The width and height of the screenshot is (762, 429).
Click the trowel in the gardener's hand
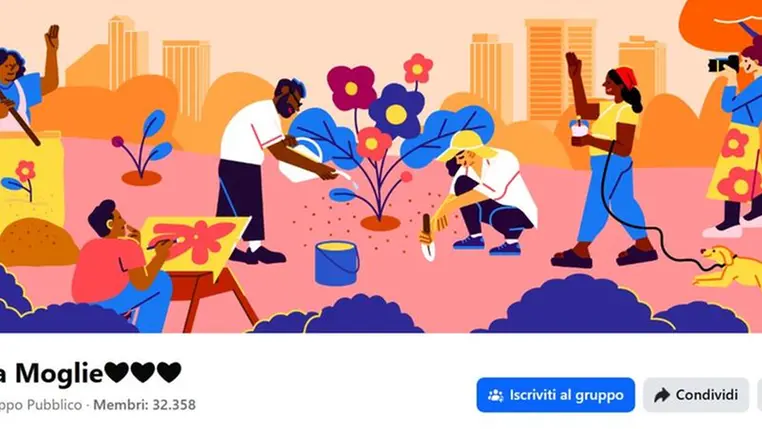(428, 238)
